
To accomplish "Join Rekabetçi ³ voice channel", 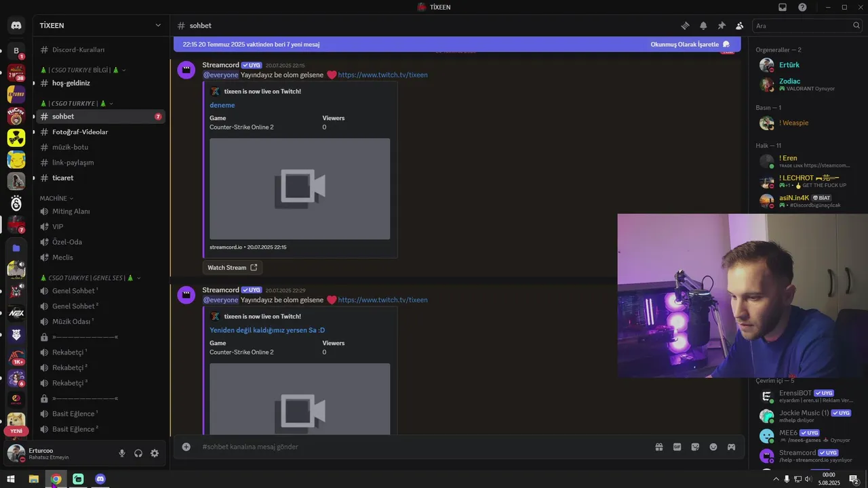I will [100, 383].
